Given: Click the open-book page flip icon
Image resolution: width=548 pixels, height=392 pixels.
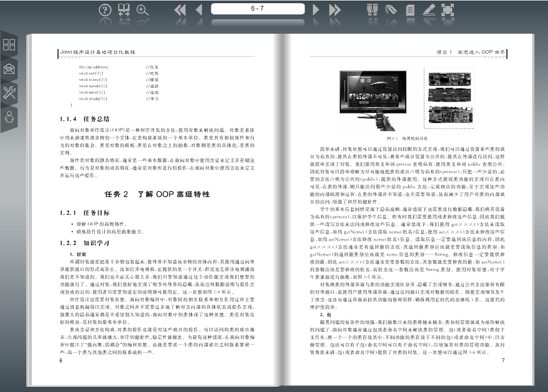Looking at the screenshot, I should coord(124,10).
